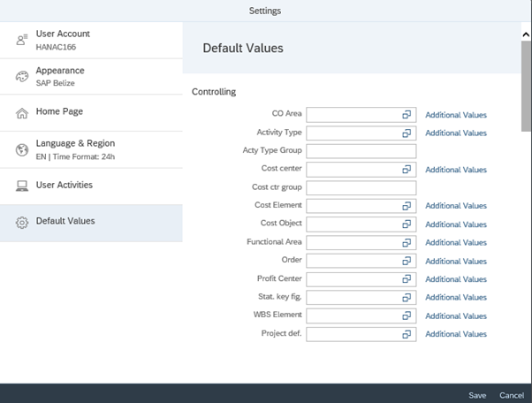Open value help icon for Activity Type
Screen dimensions: 532x403
click(x=407, y=133)
